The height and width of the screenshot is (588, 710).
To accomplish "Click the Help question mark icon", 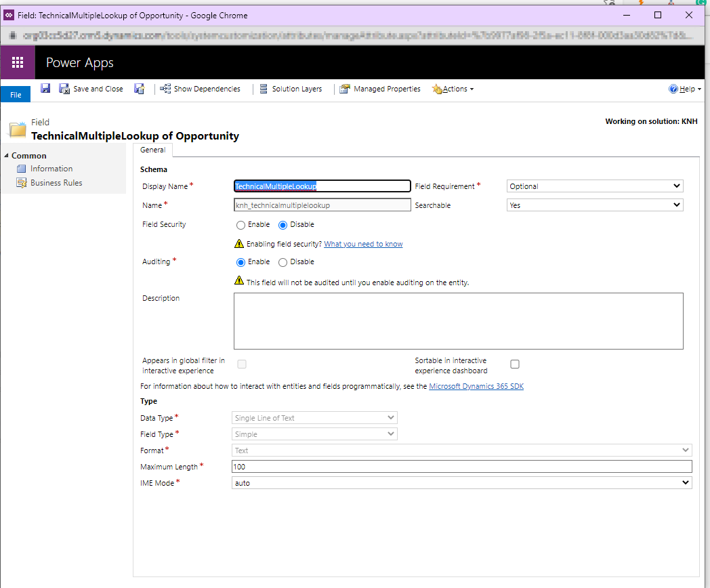I will coord(673,89).
